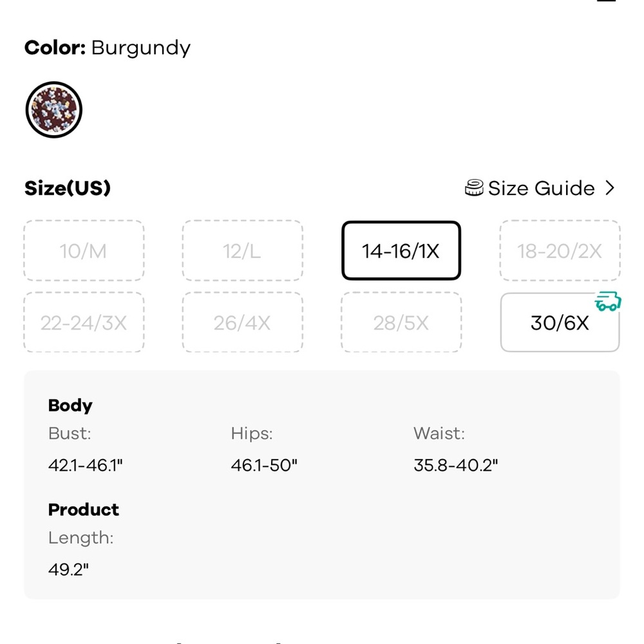Click the measuring tape icon
The height and width of the screenshot is (644, 644).
(x=473, y=187)
